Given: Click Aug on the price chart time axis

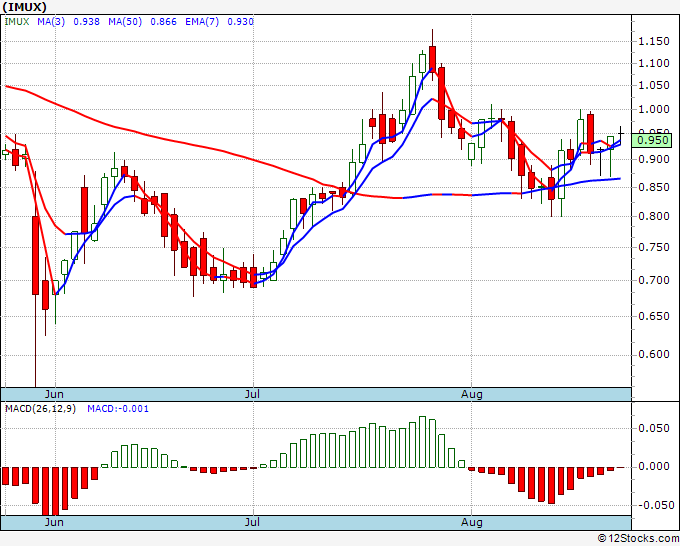Looking at the screenshot, I should [472, 394].
